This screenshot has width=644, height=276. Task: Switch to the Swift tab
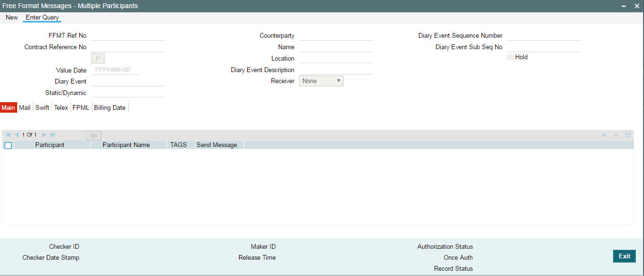point(42,107)
